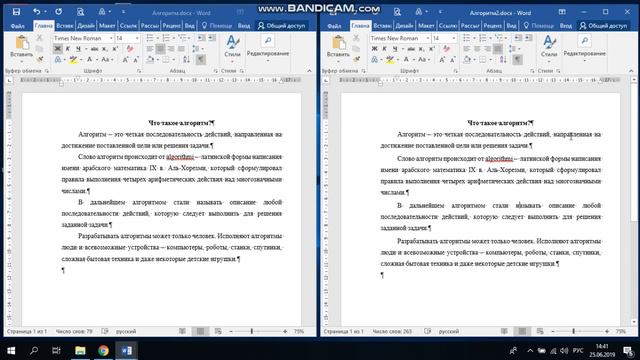Open Дизайн tab in right window
The width and height of the screenshot is (640, 360).
coord(404,26)
